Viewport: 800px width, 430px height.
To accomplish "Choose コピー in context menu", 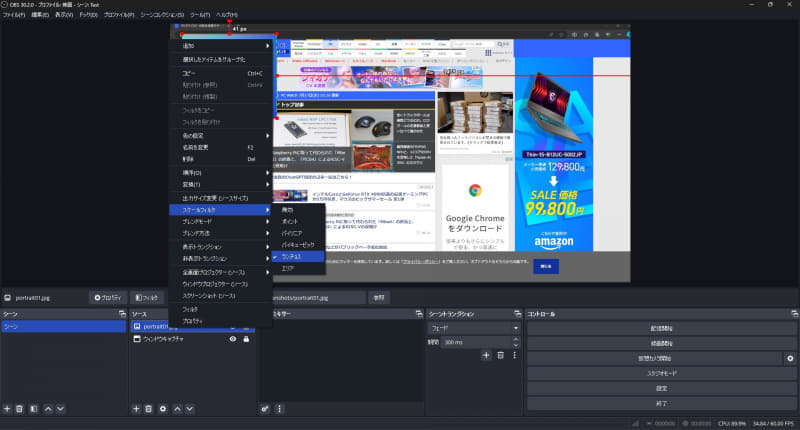I will click(x=221, y=73).
